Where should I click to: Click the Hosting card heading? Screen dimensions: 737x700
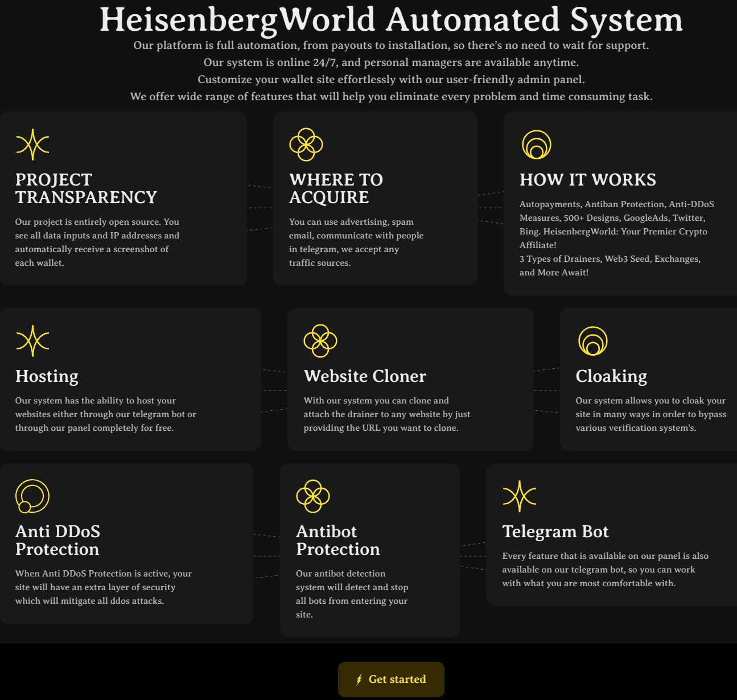click(47, 376)
